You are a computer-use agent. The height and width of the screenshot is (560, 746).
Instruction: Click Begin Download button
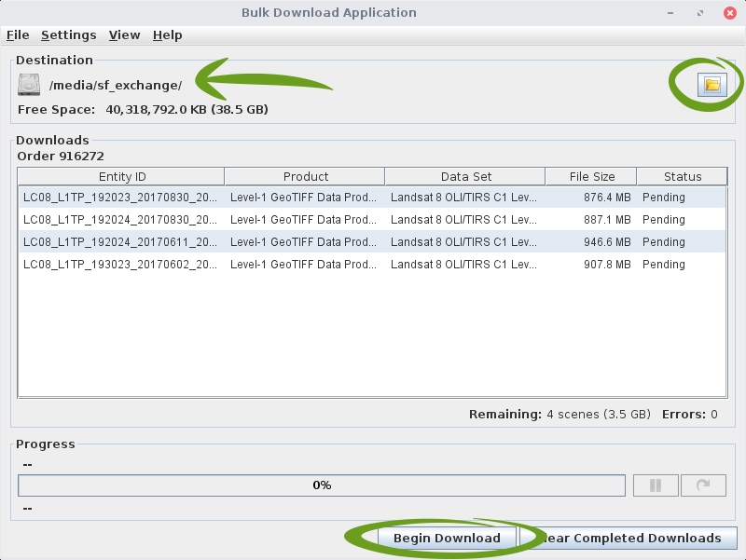point(447,538)
